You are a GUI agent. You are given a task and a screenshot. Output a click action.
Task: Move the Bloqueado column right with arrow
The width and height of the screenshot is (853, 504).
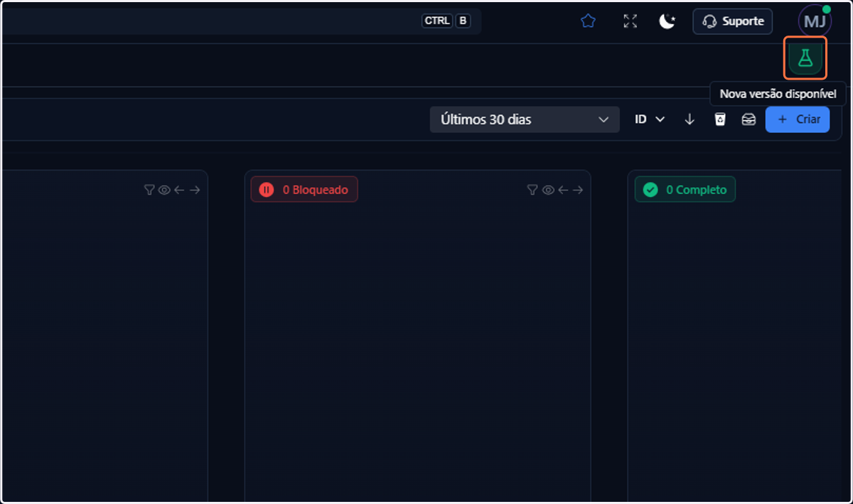[x=578, y=190]
